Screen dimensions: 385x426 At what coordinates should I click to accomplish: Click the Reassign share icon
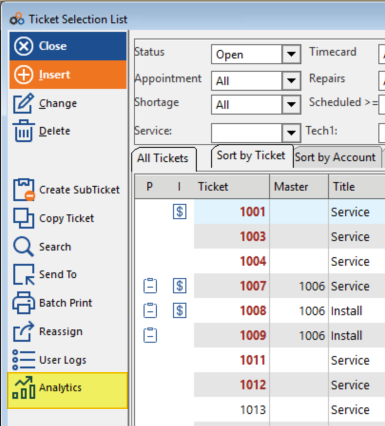click(23, 331)
